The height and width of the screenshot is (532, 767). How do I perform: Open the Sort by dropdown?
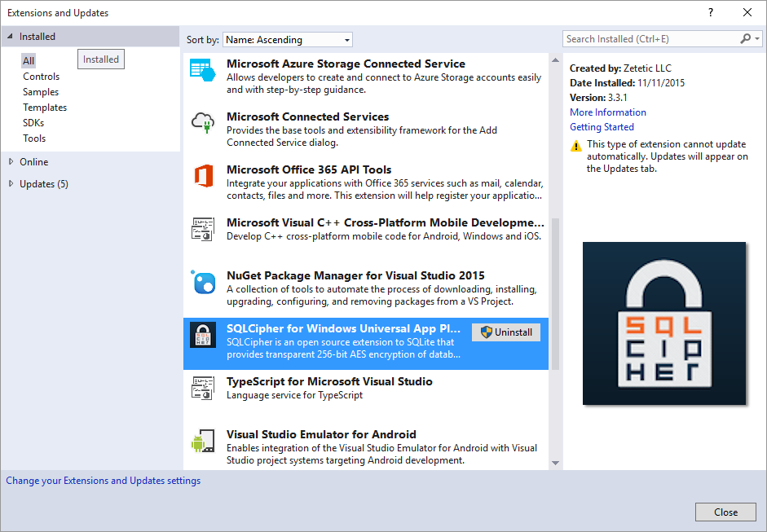click(288, 40)
